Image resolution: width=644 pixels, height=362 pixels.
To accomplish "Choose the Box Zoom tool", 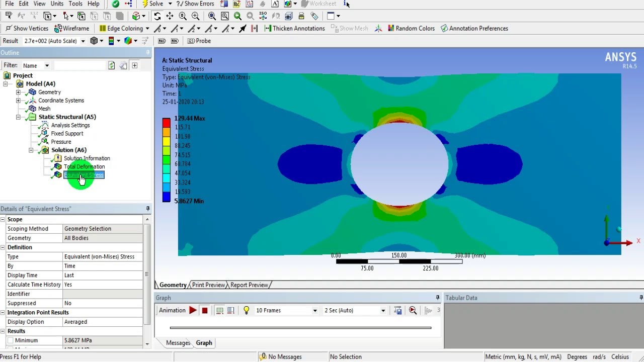I will [x=195, y=16].
